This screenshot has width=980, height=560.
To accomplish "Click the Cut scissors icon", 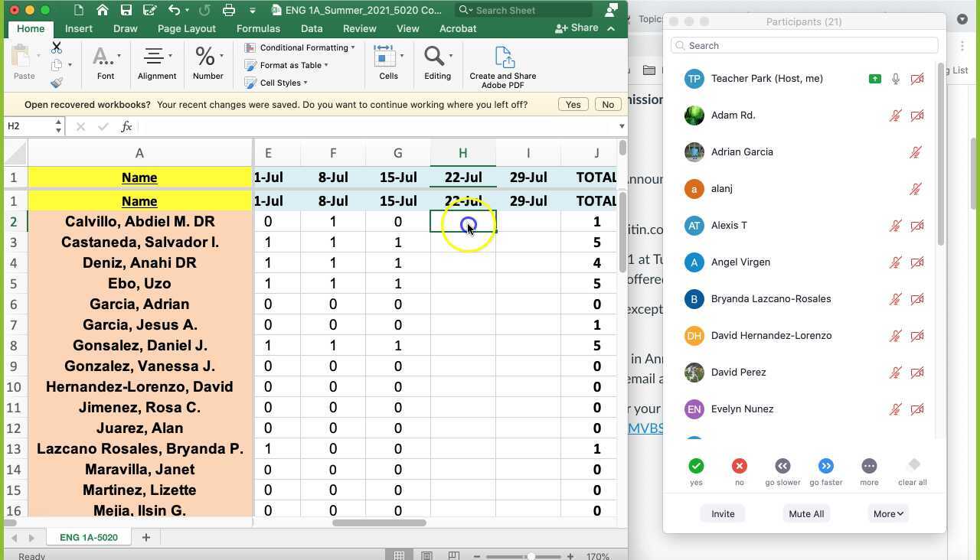I will click(57, 47).
